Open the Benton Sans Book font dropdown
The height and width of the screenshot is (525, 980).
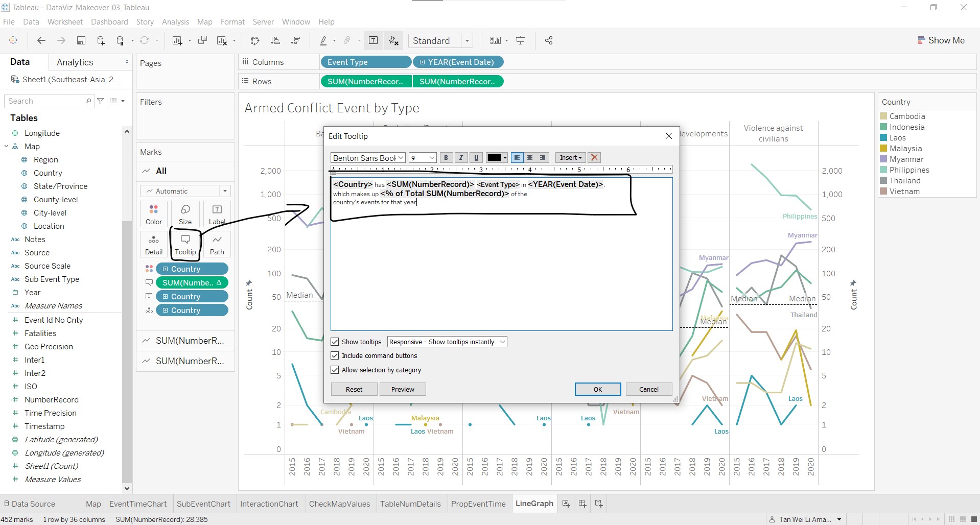click(368, 158)
